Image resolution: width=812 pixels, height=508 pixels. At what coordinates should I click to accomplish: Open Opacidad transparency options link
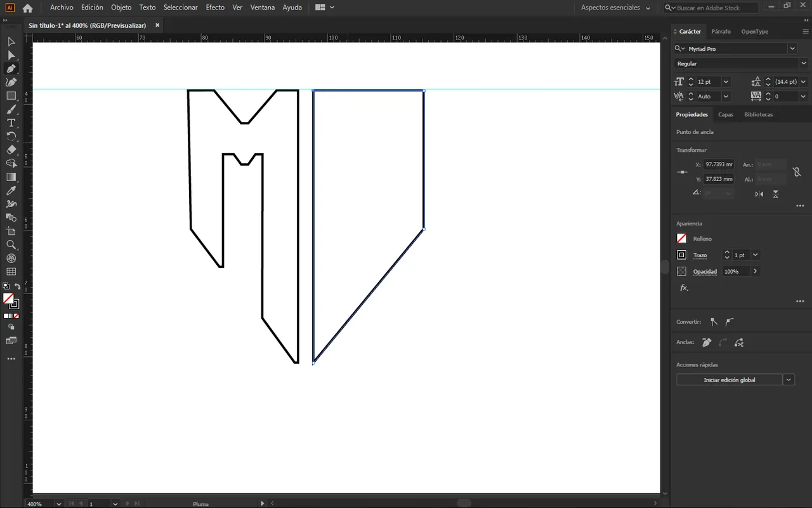705,272
